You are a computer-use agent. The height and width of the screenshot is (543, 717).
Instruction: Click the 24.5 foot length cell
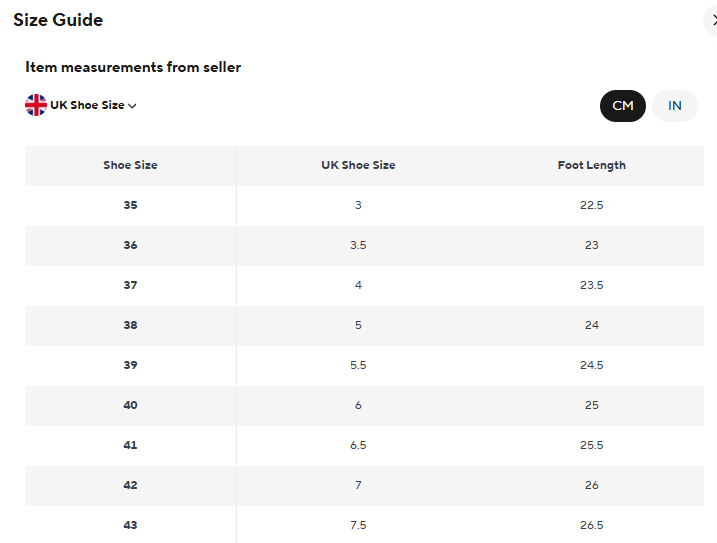click(x=591, y=366)
